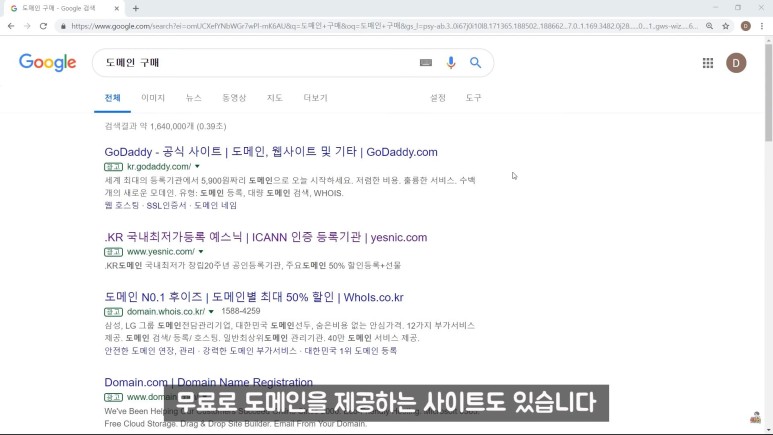The height and width of the screenshot is (435, 773).
Task: Open the Google apps grid
Action: (708, 63)
